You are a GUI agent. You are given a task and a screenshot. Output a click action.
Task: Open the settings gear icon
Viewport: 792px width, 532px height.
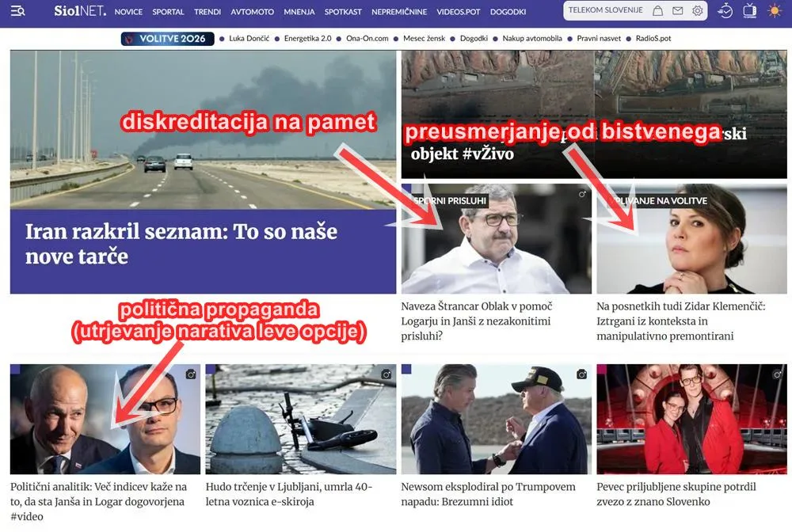(x=697, y=11)
